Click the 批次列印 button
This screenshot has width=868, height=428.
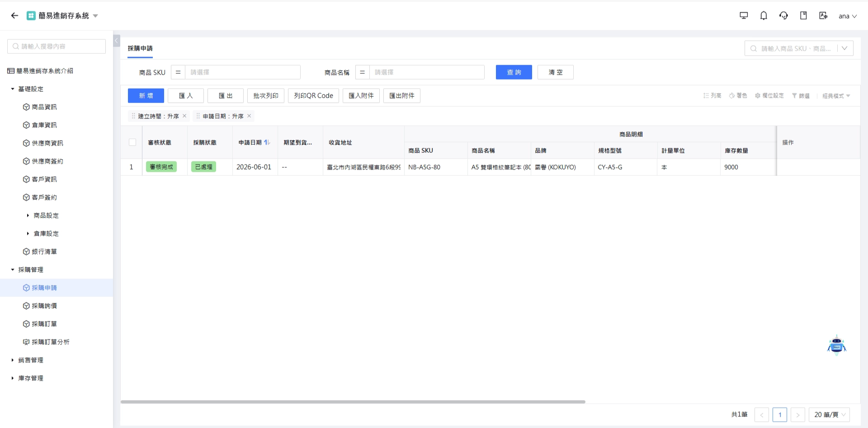tap(266, 96)
